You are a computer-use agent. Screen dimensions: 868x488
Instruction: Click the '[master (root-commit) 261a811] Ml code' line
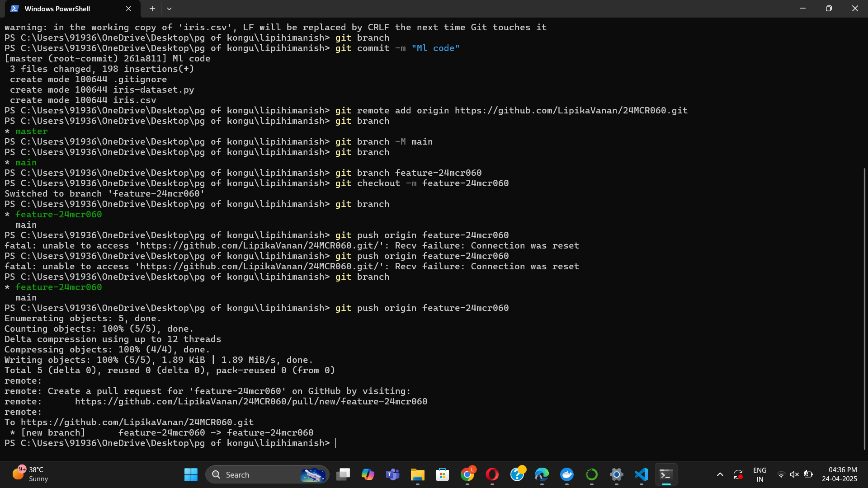point(107,58)
